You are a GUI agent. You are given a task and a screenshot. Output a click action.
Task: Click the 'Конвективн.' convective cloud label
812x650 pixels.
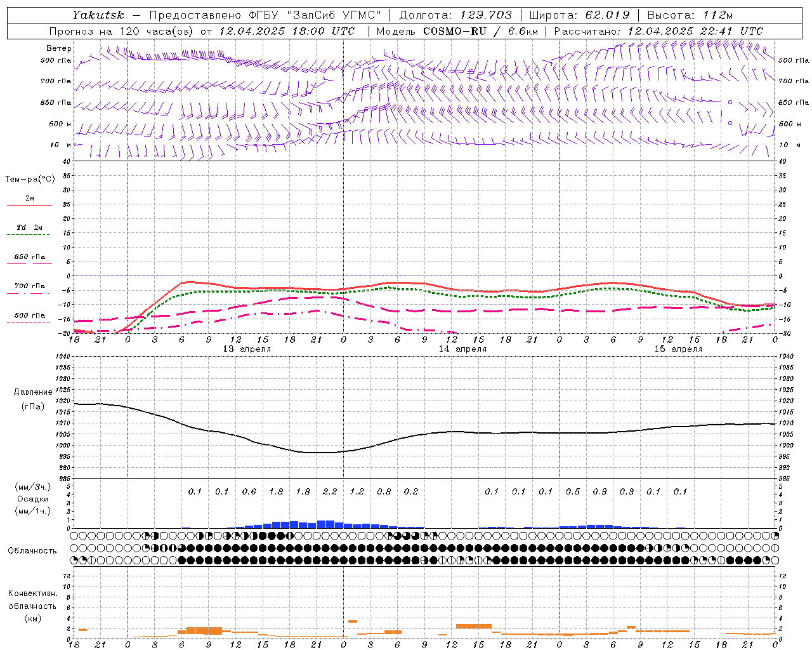pos(32,594)
